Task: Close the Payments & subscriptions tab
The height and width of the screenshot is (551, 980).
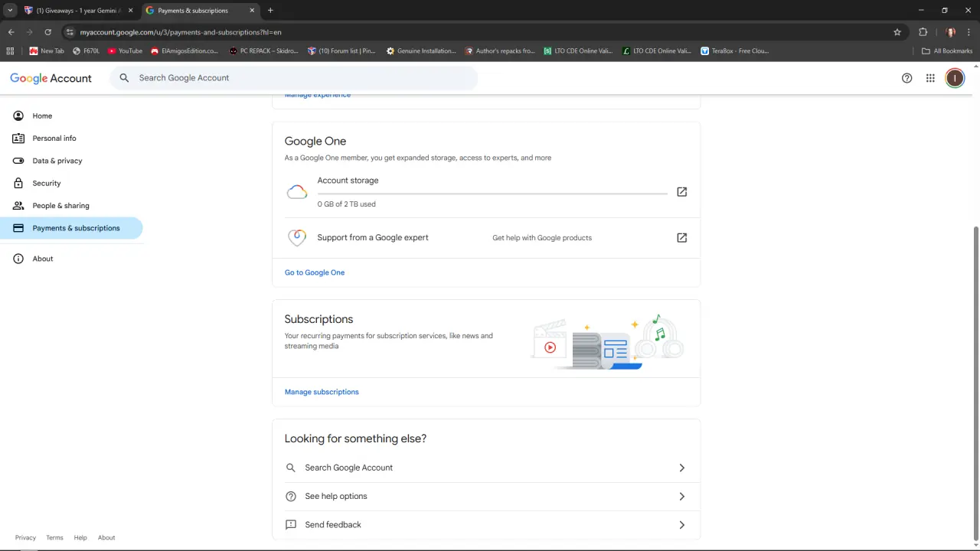Action: (252, 11)
